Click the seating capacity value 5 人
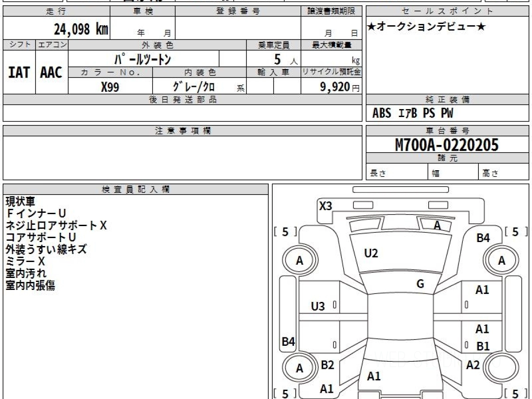532x399 pixels. point(285,59)
